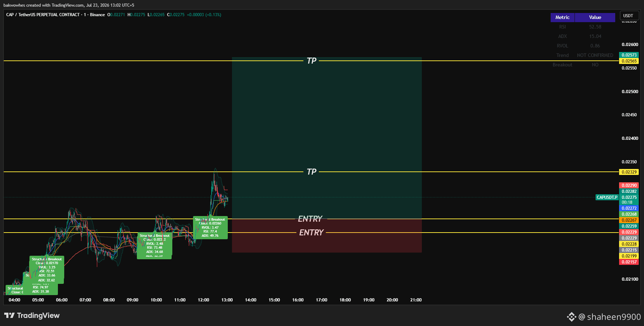Click the yellow 0.02565 price tag
The height and width of the screenshot is (326, 644).
pos(629,61)
